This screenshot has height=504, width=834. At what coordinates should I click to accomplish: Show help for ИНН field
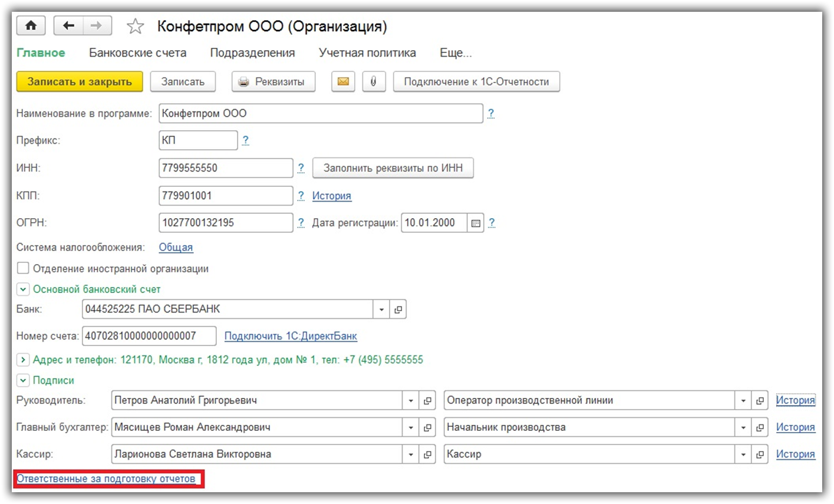click(x=301, y=168)
